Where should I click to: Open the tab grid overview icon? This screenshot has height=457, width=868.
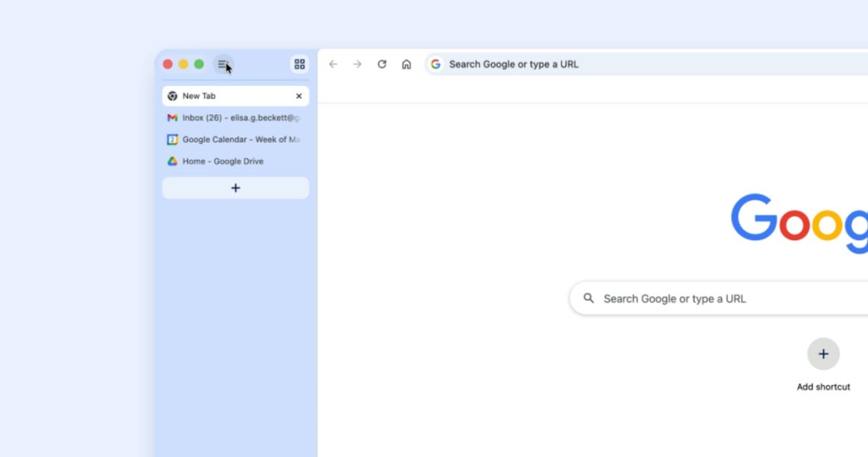tap(299, 65)
